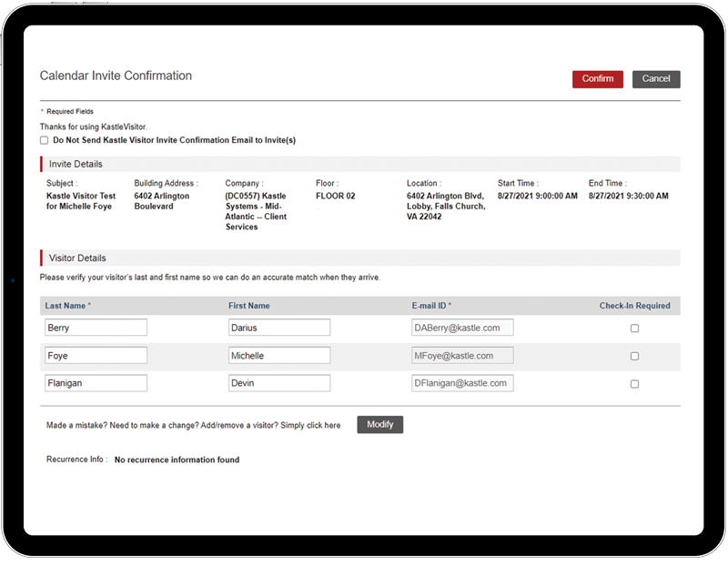
Task: Edit the Michelle first name field
Action: [279, 355]
